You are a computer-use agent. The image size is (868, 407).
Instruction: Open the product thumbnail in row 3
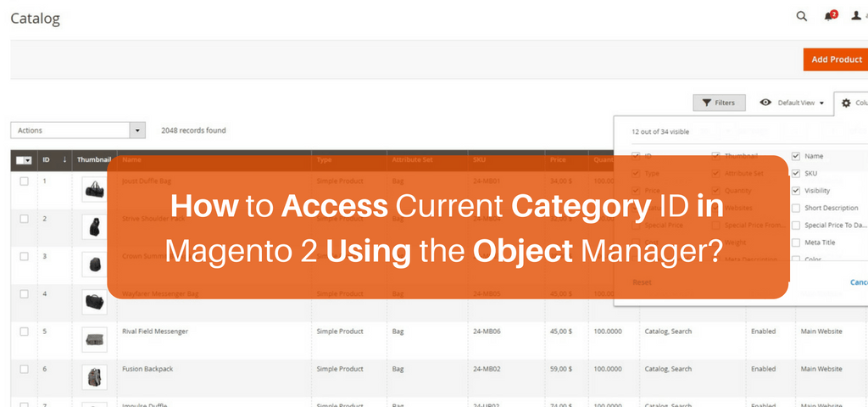click(94, 265)
